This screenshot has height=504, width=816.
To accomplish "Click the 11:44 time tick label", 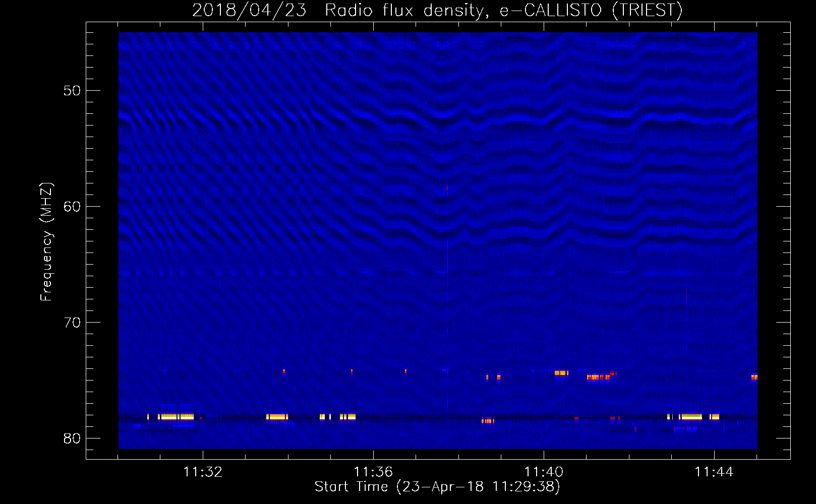I will coord(714,472).
